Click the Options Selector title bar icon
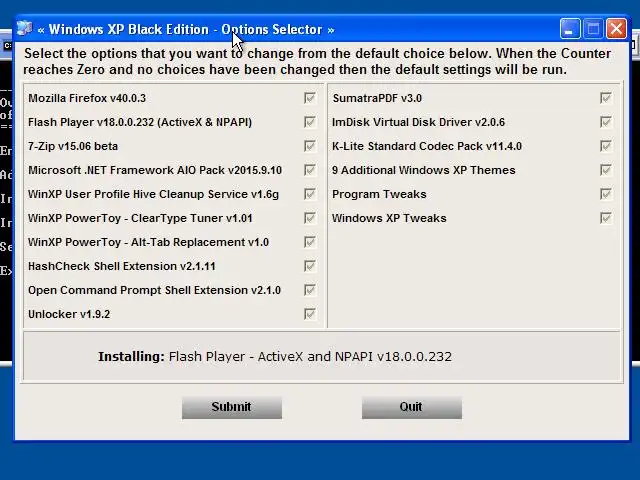Viewport: 640px width, 480px height. point(24,29)
